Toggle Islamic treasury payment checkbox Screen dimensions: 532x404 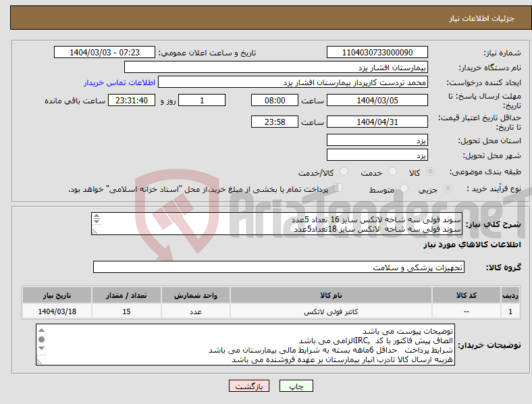[338, 187]
